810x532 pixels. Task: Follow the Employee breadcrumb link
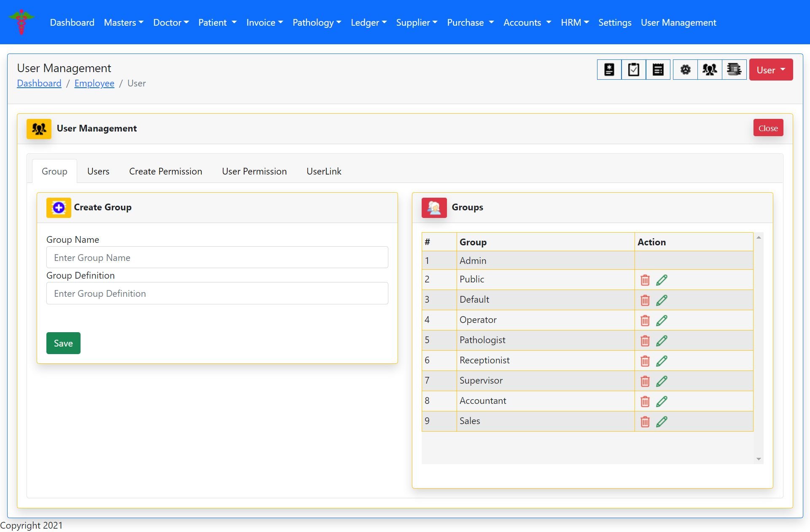pos(94,83)
